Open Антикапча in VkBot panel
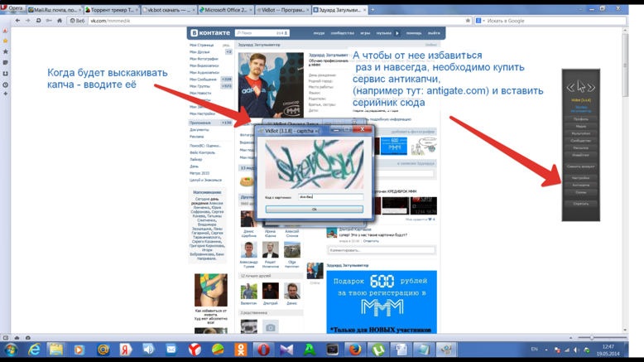 click(581, 186)
